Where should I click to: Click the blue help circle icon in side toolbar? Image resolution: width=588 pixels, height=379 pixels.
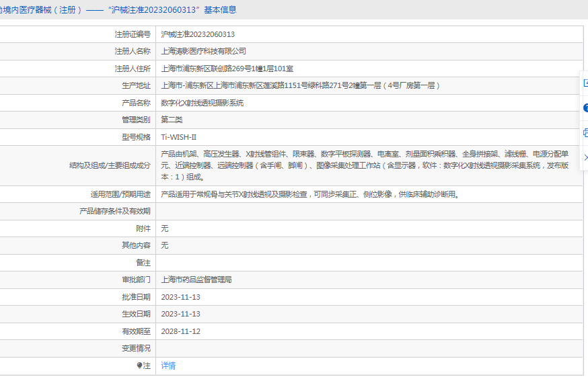pyautogui.click(x=586, y=108)
